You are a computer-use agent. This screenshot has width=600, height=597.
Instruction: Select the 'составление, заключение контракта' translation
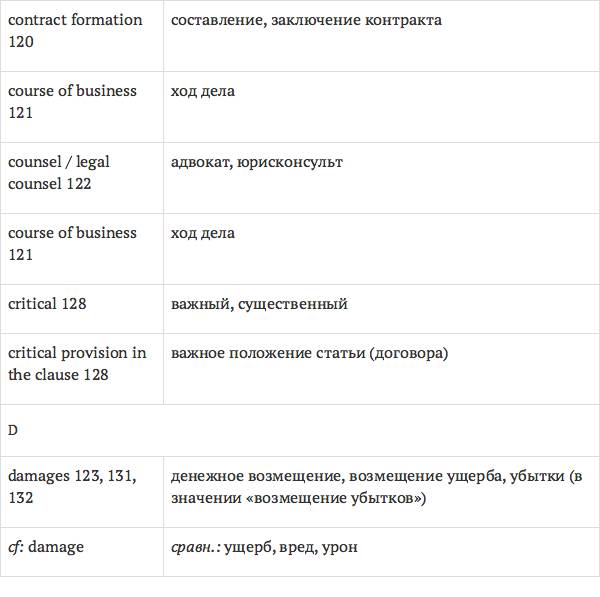[x=306, y=20]
